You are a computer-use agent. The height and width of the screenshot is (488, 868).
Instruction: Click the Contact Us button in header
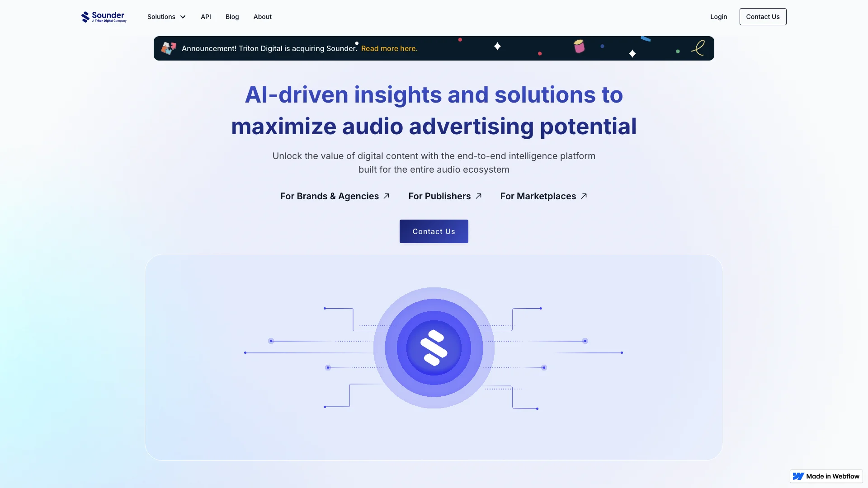[763, 16]
